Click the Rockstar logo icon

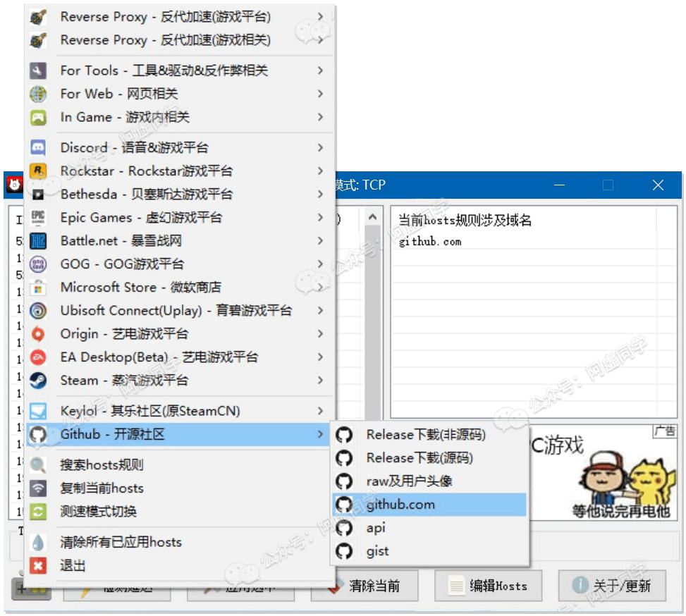38,171
